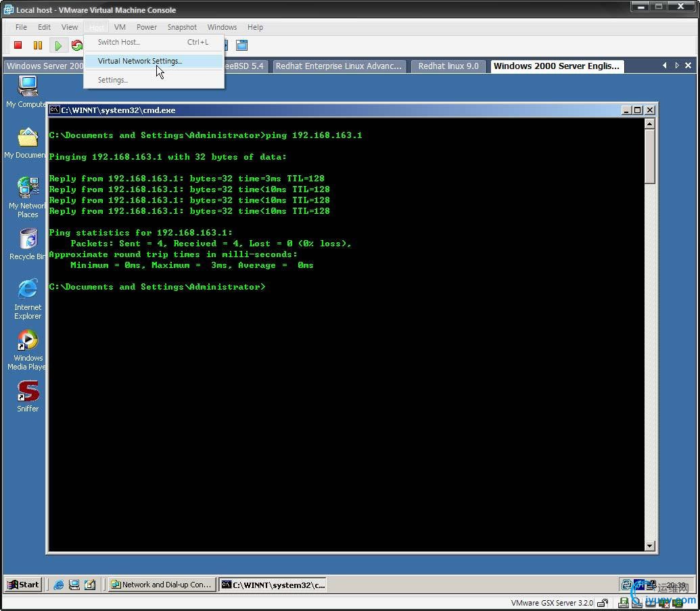This screenshot has width=700, height=611.
Task: Minimize the cmd.exe window
Action: coord(626,110)
